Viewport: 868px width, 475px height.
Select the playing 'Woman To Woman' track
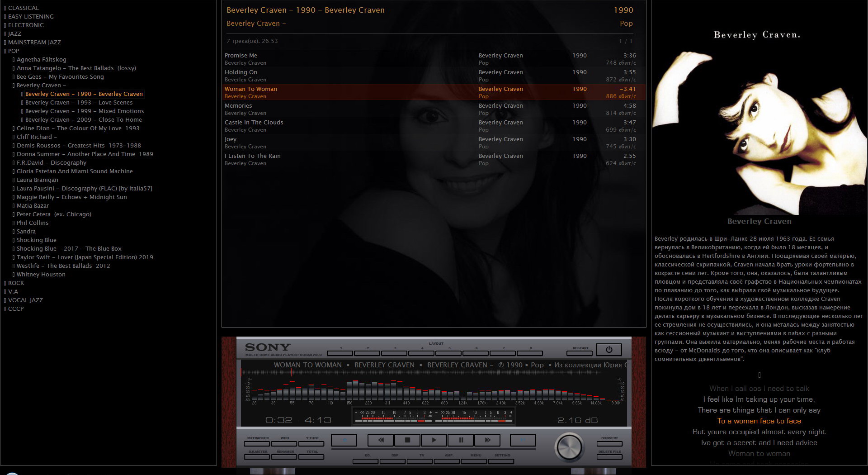tap(434, 92)
